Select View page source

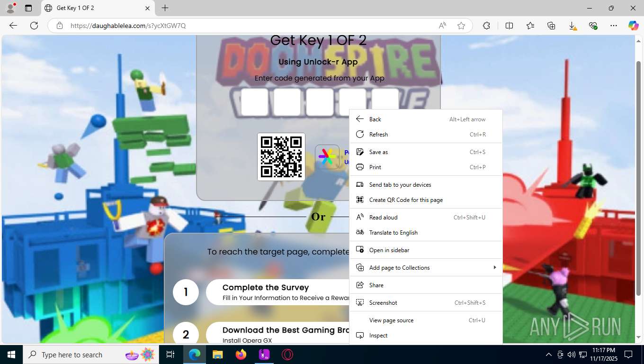[426, 320]
